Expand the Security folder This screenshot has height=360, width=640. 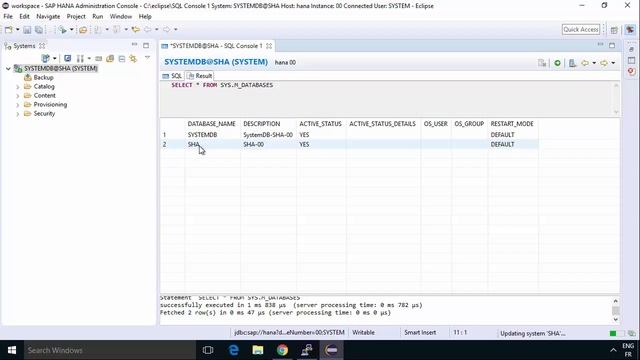(x=18, y=113)
